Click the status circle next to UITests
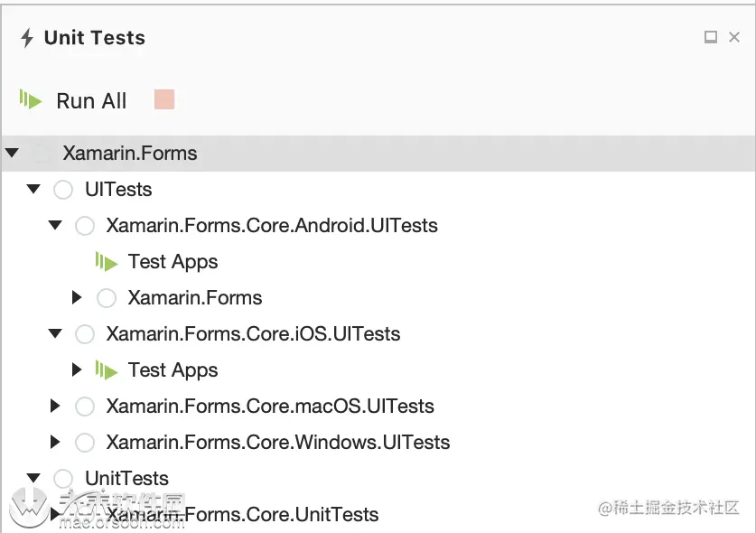This screenshot has width=756, height=533. [x=63, y=190]
